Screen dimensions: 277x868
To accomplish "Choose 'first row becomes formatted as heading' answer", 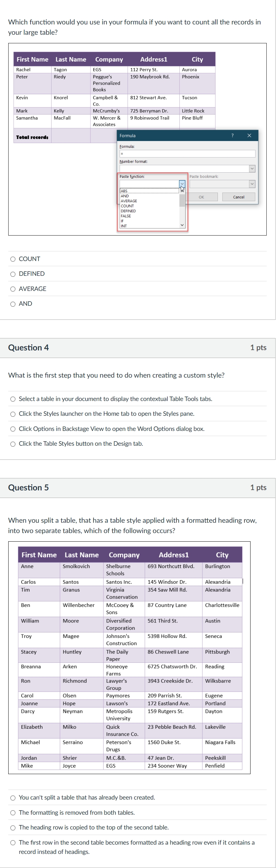I will coord(13,843).
